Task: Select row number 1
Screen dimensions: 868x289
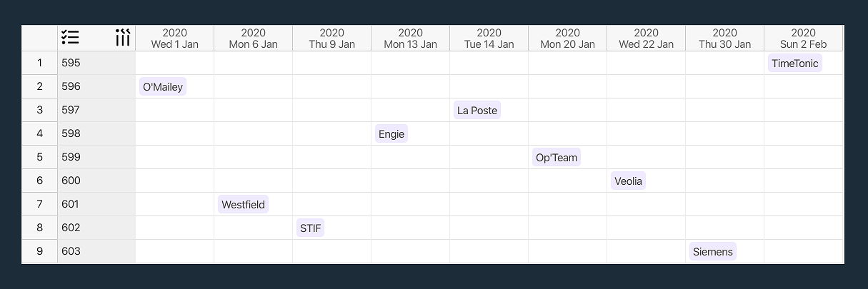Action: point(40,63)
